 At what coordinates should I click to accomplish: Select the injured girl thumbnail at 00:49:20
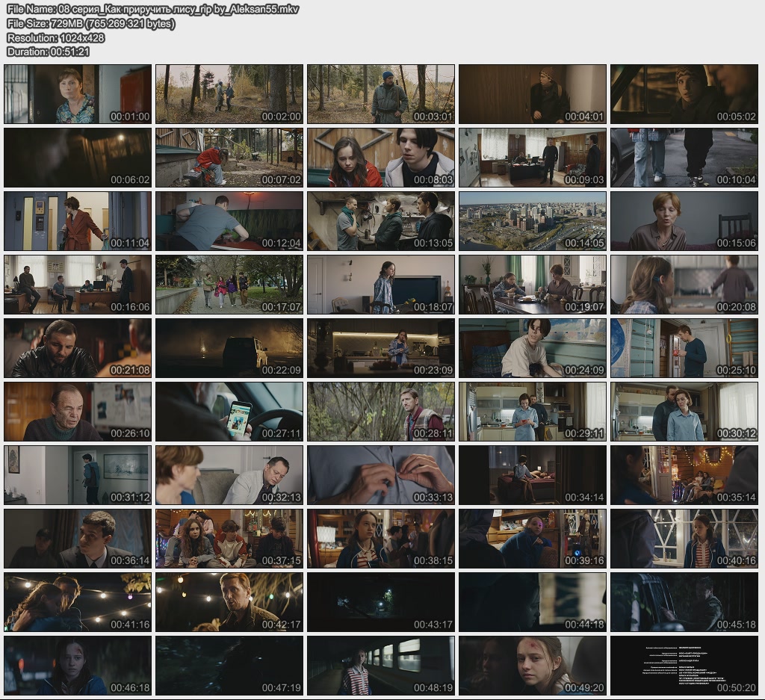[x=532, y=666]
